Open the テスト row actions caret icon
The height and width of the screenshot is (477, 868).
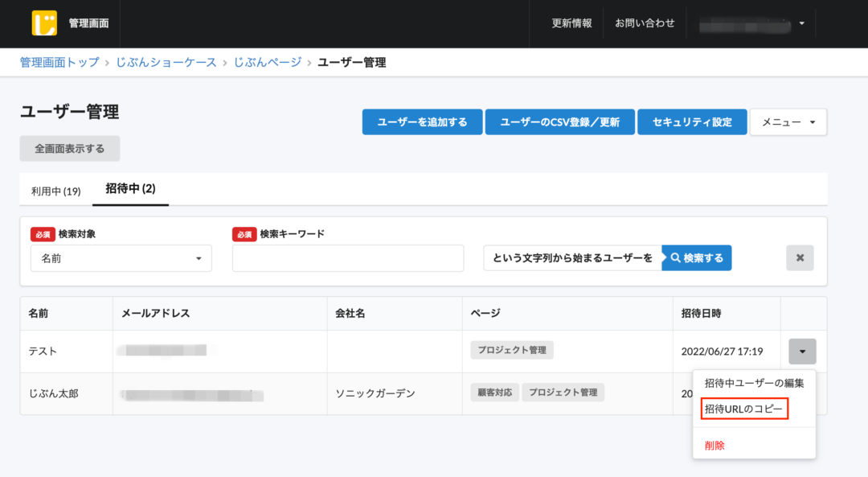click(x=801, y=352)
